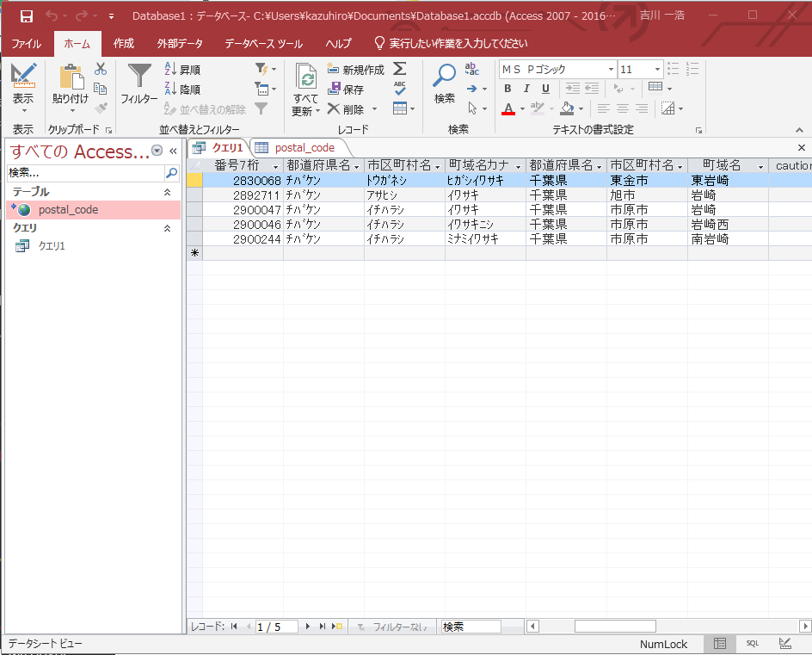Click the font color red A button
The height and width of the screenshot is (655, 812).
tap(508, 108)
